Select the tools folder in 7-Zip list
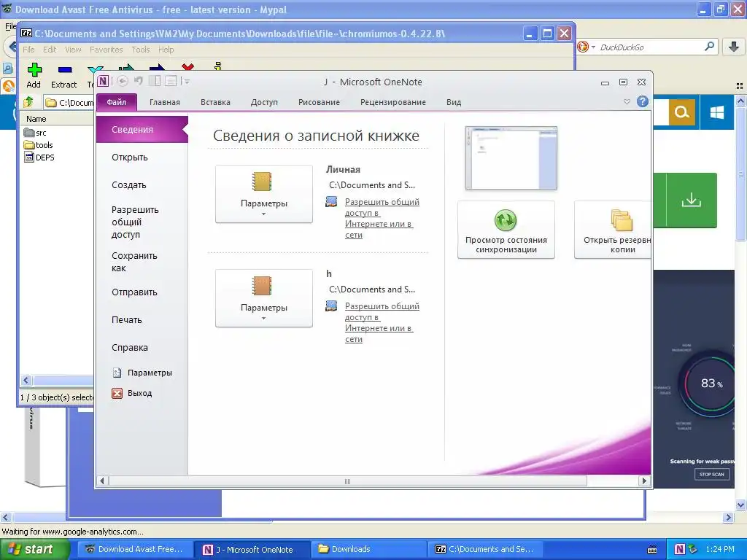Image resolution: width=747 pixels, height=560 pixels. [39, 145]
